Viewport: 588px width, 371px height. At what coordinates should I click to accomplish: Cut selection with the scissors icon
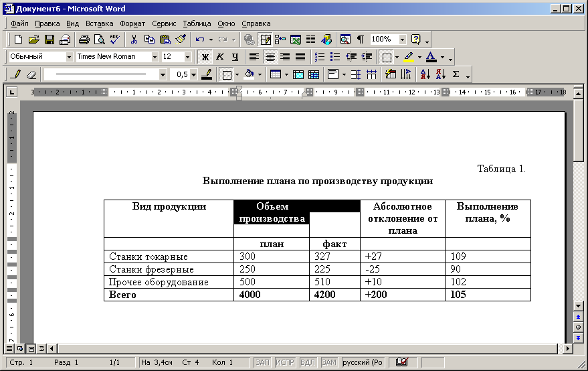(134, 40)
